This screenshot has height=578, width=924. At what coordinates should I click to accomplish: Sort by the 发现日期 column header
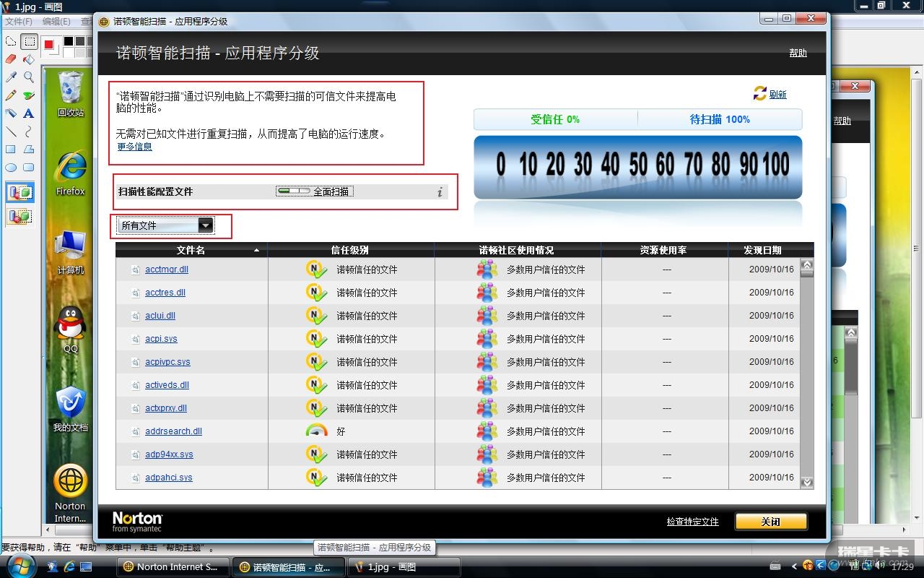click(763, 250)
